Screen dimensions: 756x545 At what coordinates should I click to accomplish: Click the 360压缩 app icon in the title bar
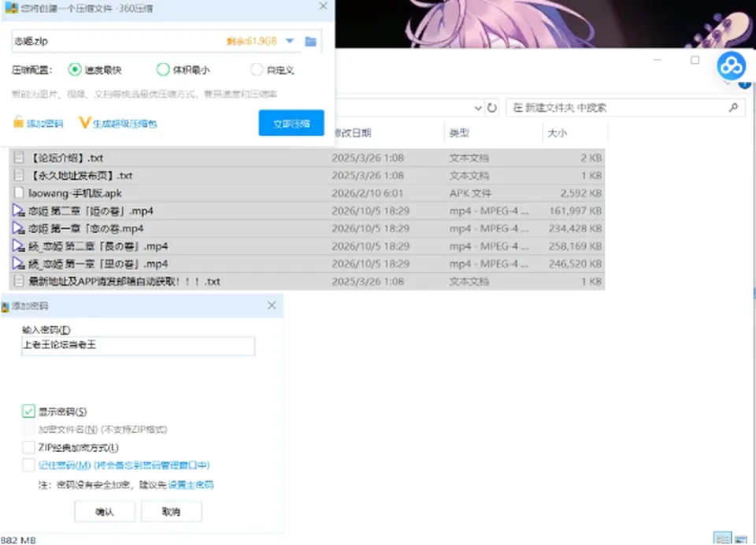(11, 8)
